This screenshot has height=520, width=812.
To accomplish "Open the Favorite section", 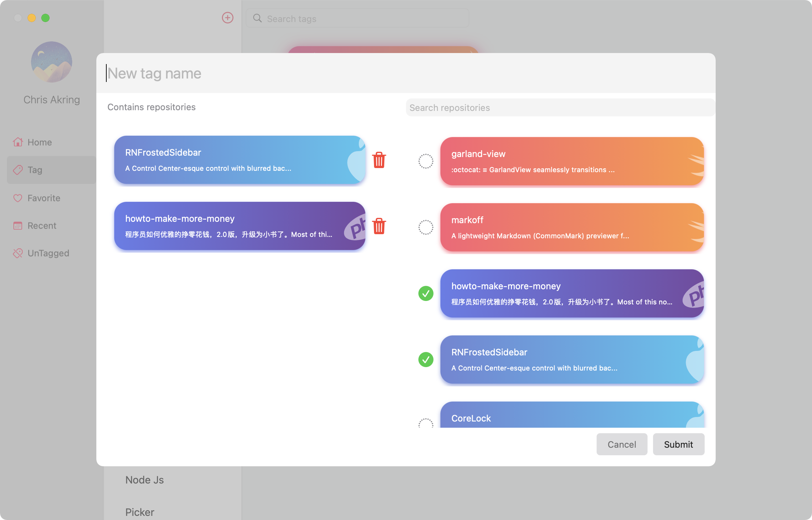I will click(x=52, y=198).
